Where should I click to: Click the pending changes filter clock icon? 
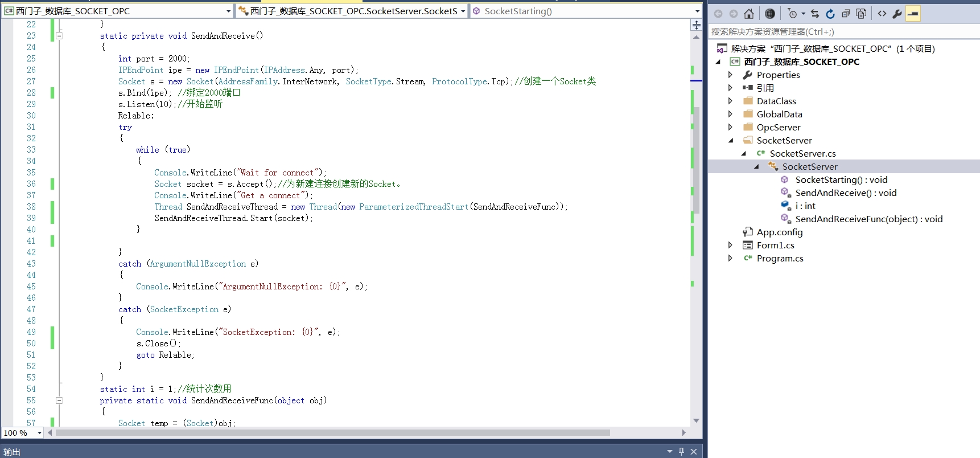pos(792,14)
